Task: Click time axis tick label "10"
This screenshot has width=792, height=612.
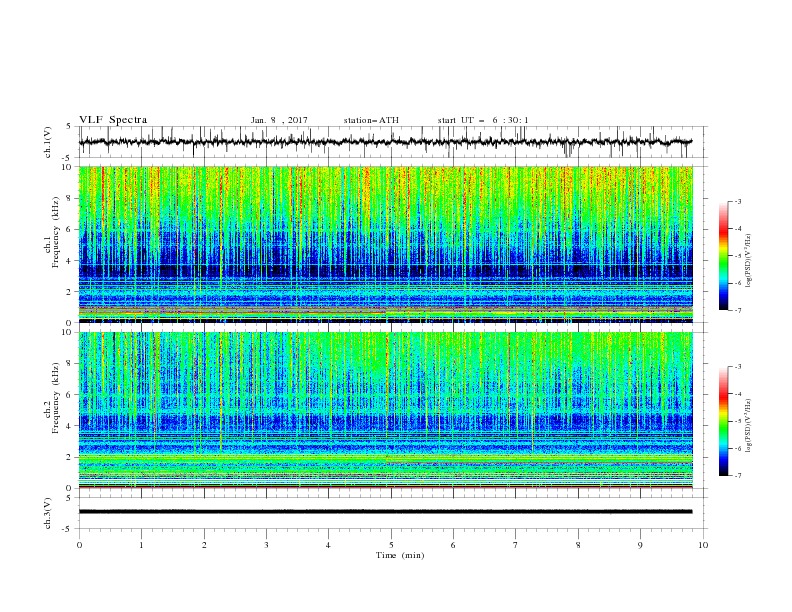Action: coord(703,545)
